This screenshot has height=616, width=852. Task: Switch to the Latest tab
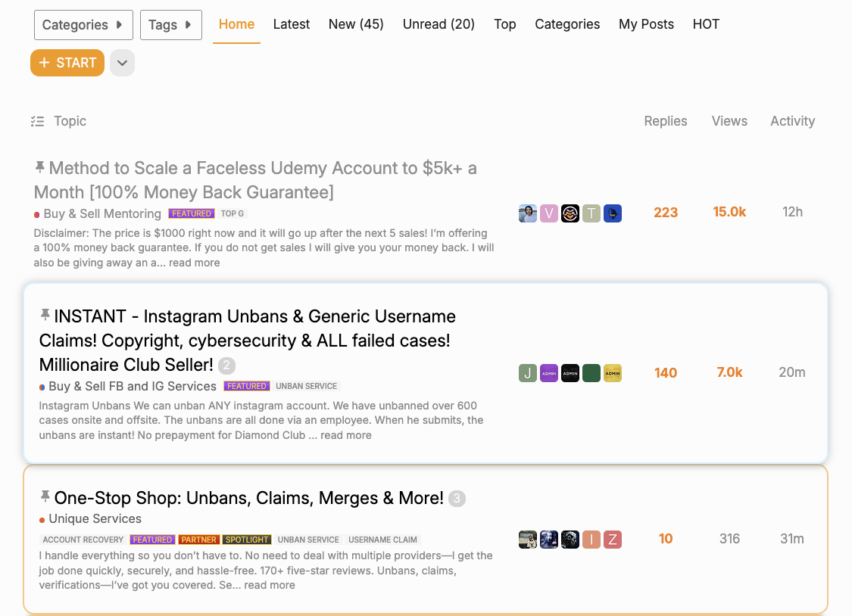(292, 24)
